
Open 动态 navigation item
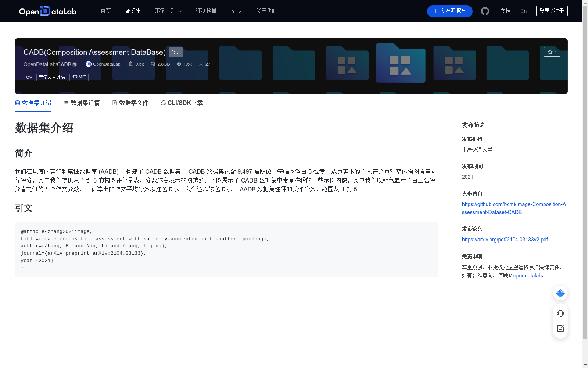click(x=236, y=11)
